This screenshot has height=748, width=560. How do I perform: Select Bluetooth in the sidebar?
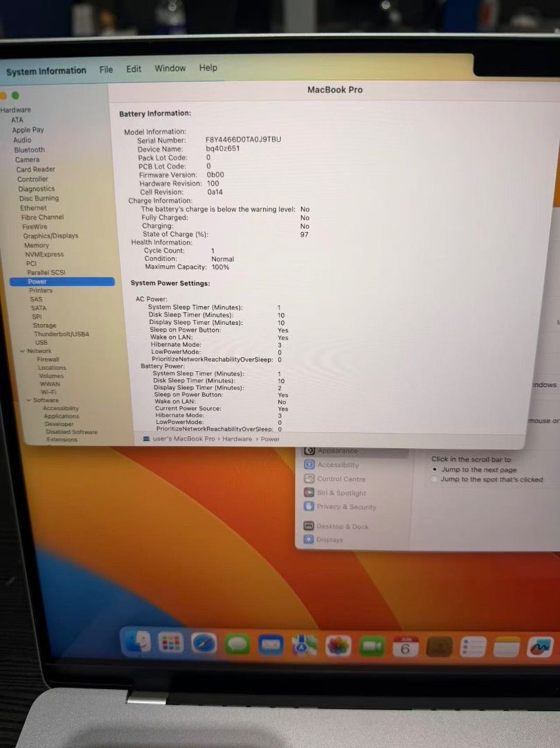tap(29, 150)
